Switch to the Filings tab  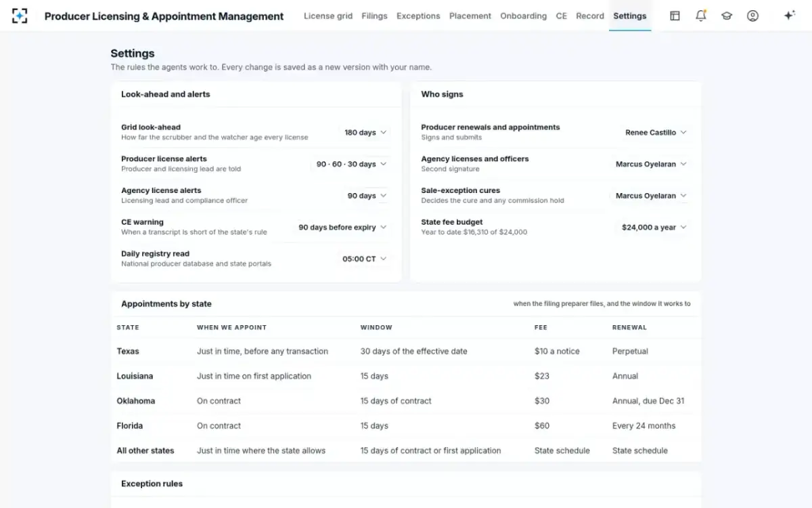point(374,16)
